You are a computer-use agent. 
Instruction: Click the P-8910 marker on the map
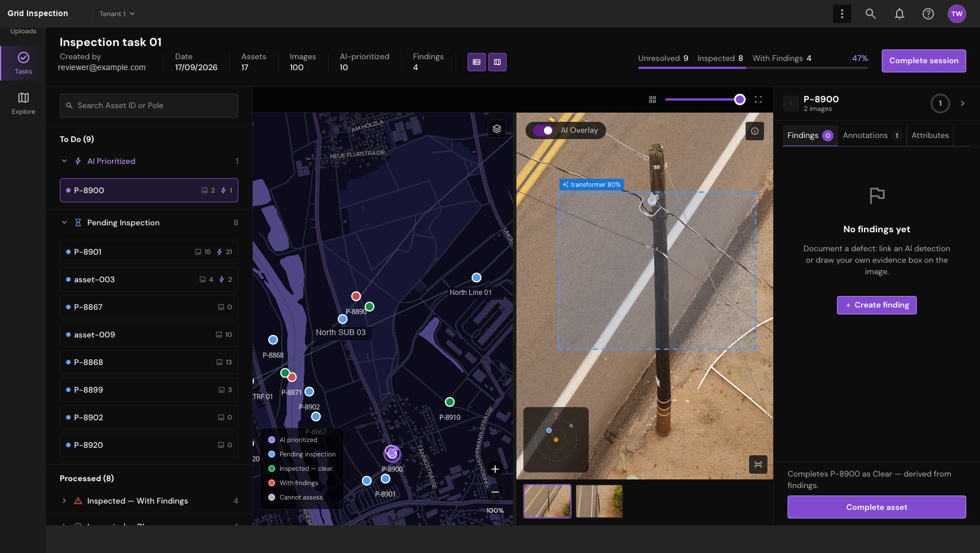tap(449, 402)
